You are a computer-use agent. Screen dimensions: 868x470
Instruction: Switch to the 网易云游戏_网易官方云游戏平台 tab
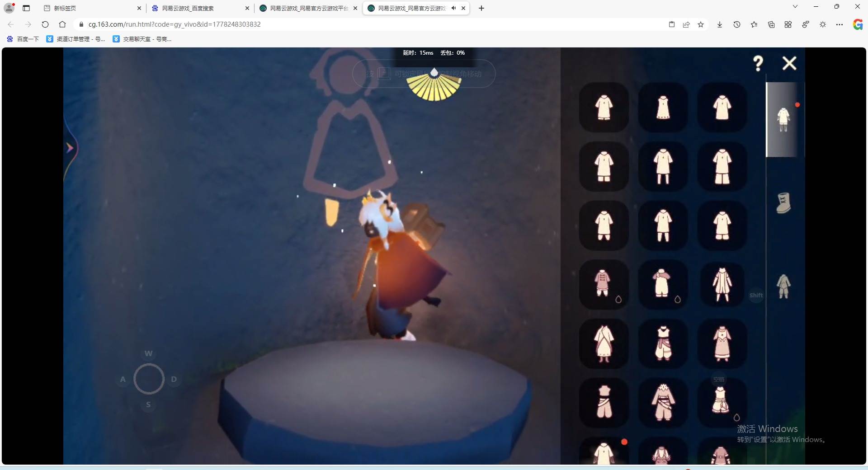point(309,8)
